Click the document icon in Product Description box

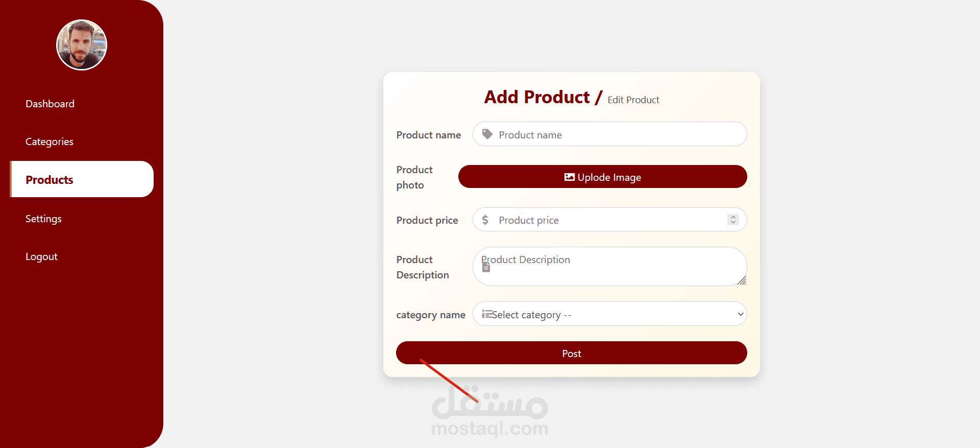(x=486, y=267)
